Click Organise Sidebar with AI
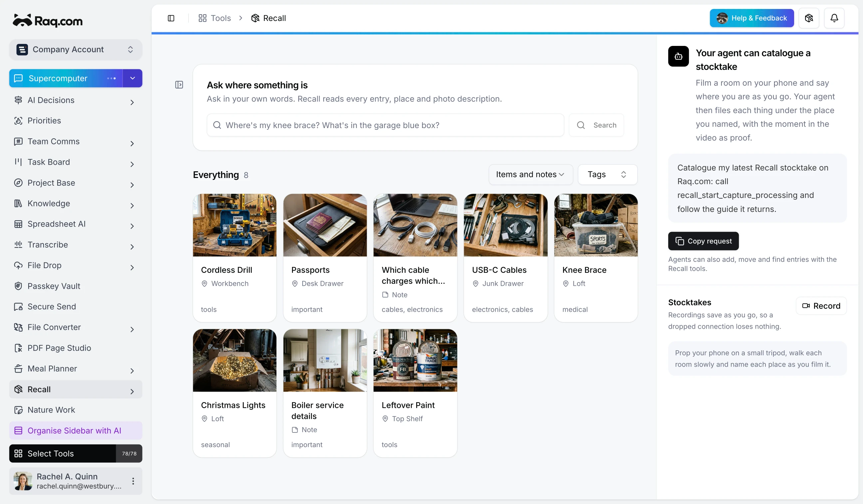 pyautogui.click(x=75, y=430)
